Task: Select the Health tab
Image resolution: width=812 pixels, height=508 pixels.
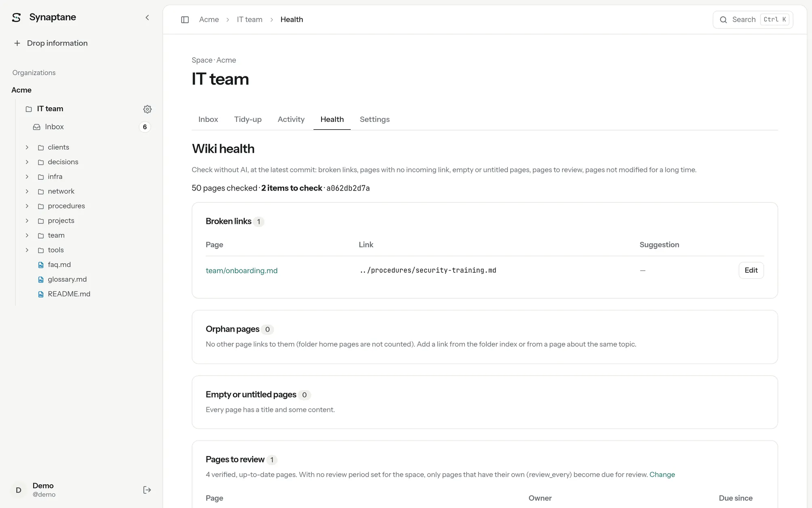Action: click(332, 119)
